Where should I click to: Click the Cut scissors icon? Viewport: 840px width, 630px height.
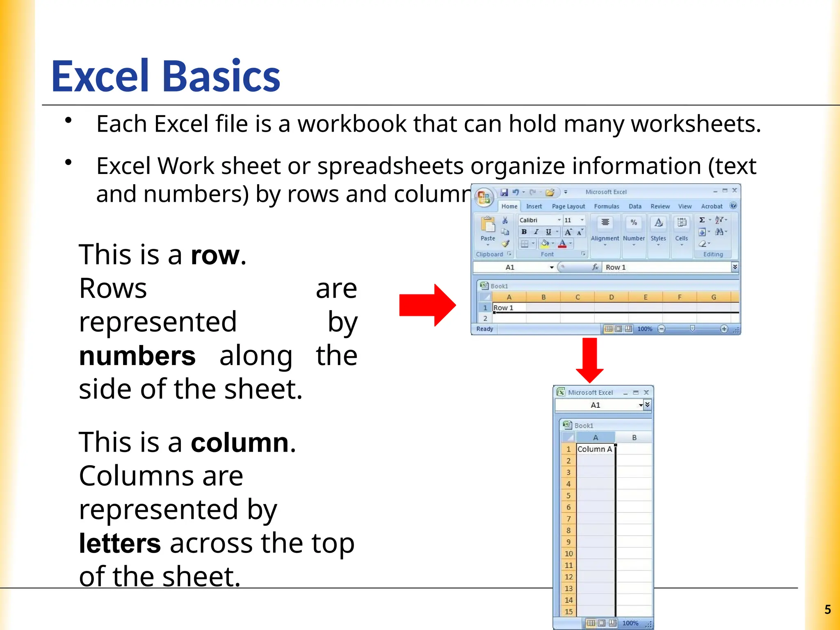(x=505, y=221)
